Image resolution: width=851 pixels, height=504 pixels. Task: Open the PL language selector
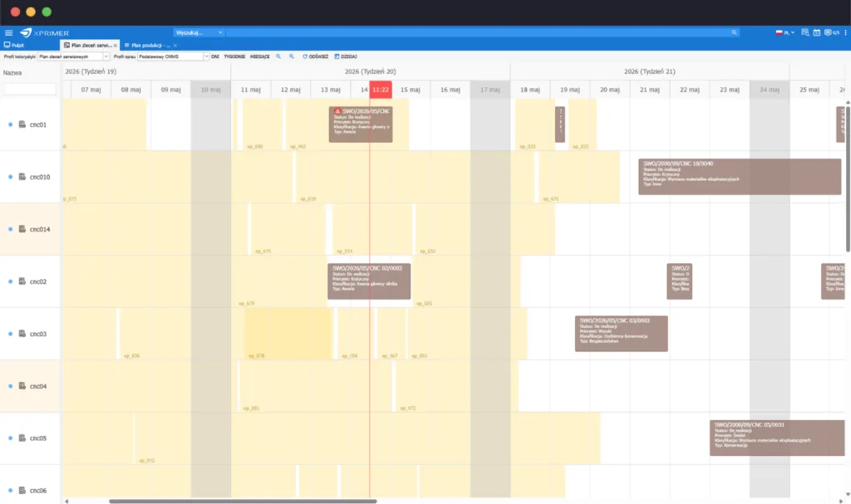[x=785, y=32]
